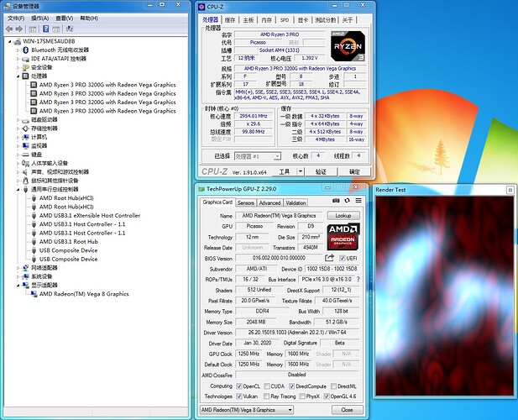Click the Lookup button in GPU-Z
518x420 pixels.
[343, 215]
